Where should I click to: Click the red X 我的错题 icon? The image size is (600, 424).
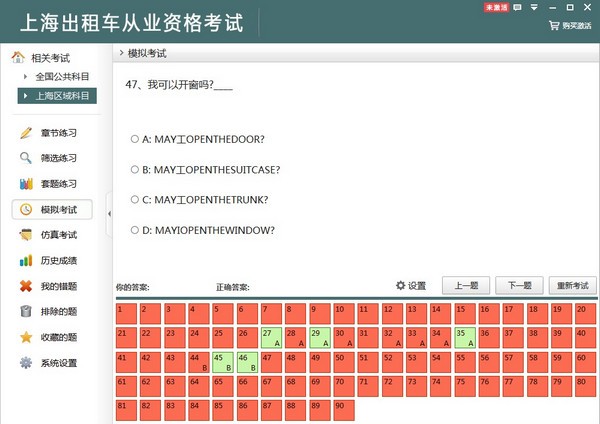click(x=26, y=286)
